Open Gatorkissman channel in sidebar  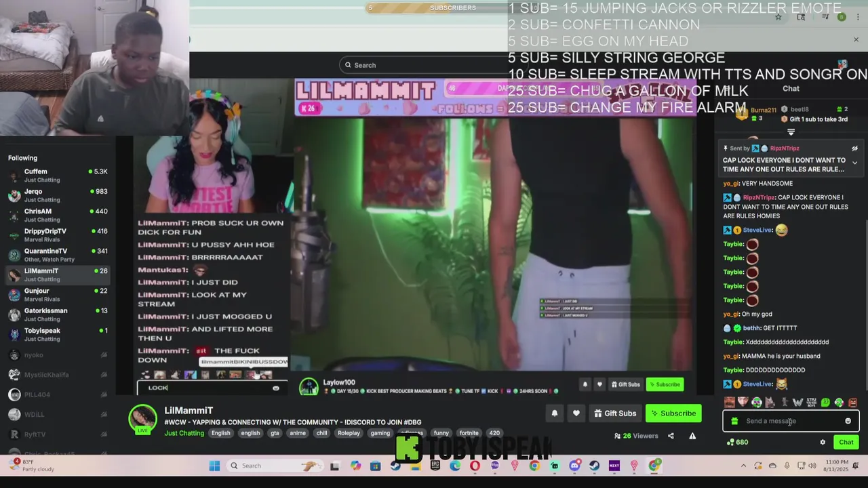(58, 314)
